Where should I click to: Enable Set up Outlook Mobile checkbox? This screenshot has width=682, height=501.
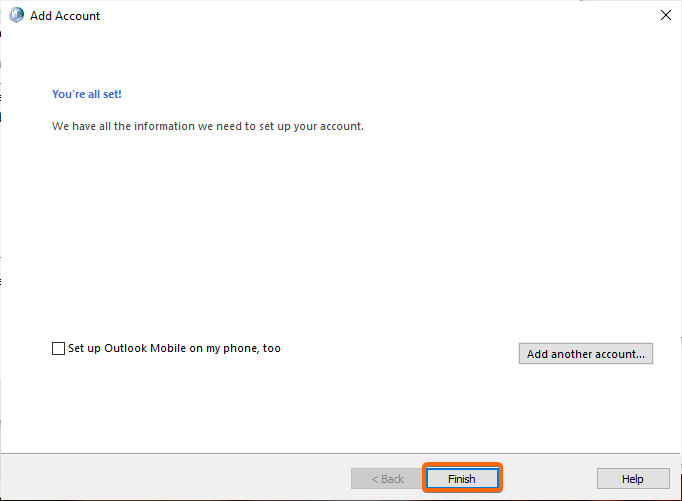point(58,348)
